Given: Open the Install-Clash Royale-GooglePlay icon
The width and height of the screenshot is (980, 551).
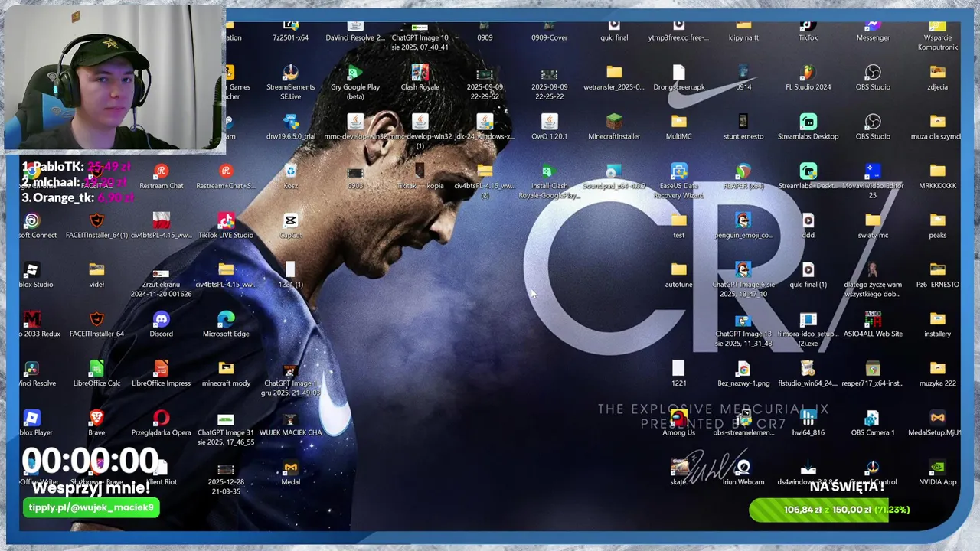Looking at the screenshot, I should pyautogui.click(x=549, y=180).
